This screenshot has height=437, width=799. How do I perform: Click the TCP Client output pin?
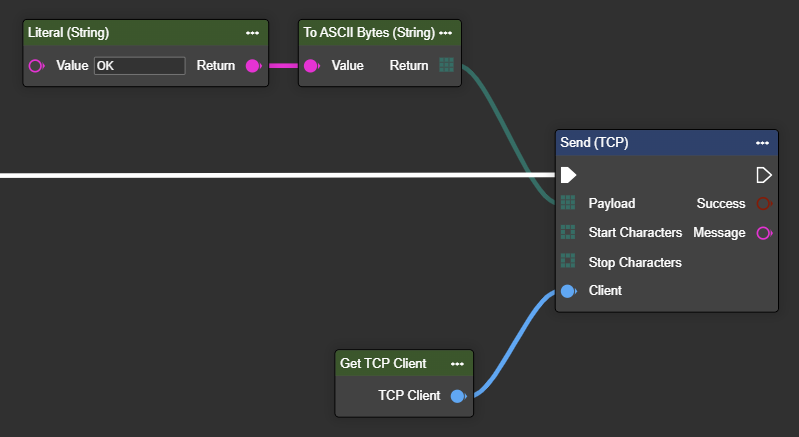[457, 395]
